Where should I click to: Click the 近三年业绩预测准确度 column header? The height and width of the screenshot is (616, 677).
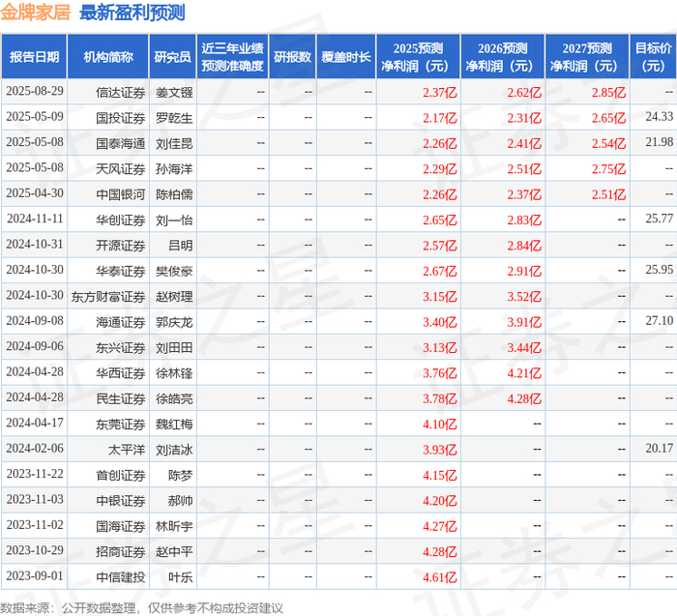[x=233, y=56]
